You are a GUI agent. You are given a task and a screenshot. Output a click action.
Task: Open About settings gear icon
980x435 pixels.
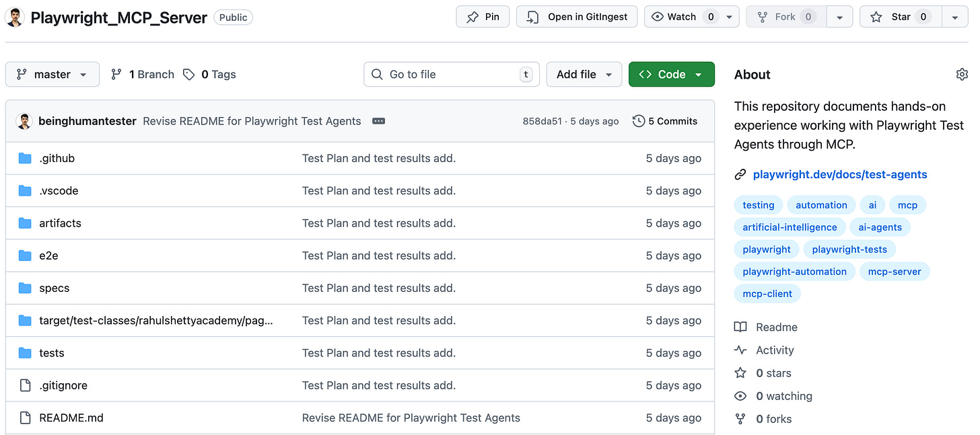point(962,75)
